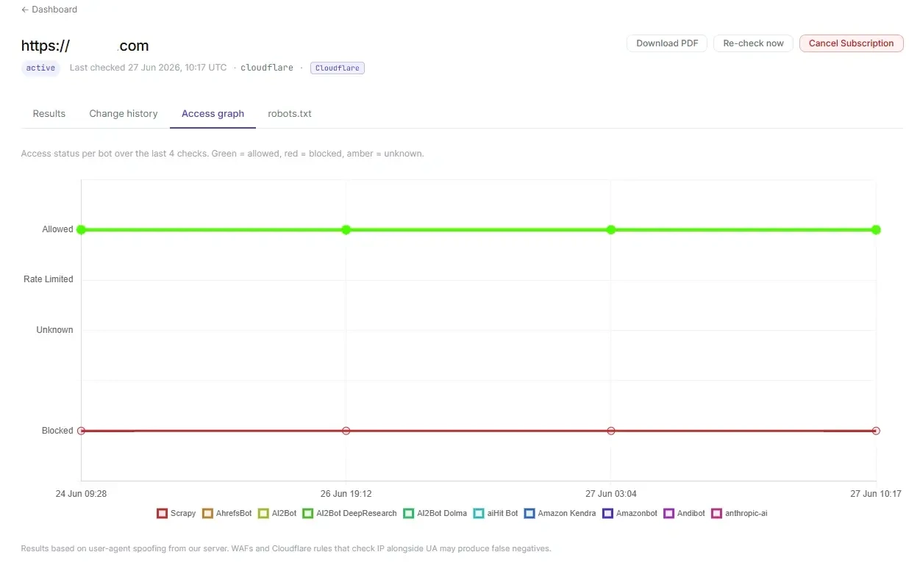Click Blocked point at 27 Jun 10:17
Screen dimensions: 920x588
(x=876, y=431)
